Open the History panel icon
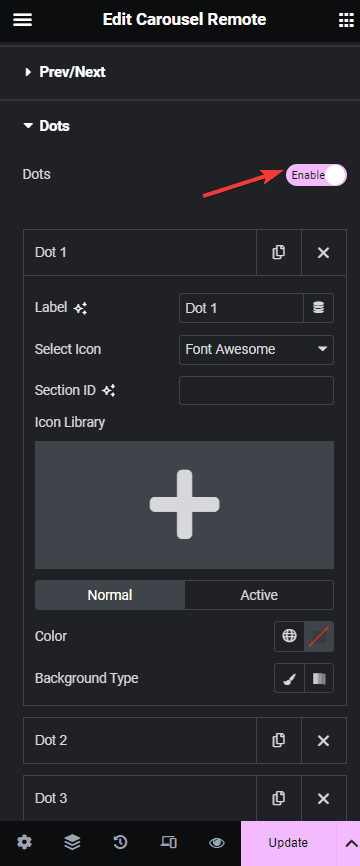Viewport: 360px width, 866px height. (x=120, y=843)
